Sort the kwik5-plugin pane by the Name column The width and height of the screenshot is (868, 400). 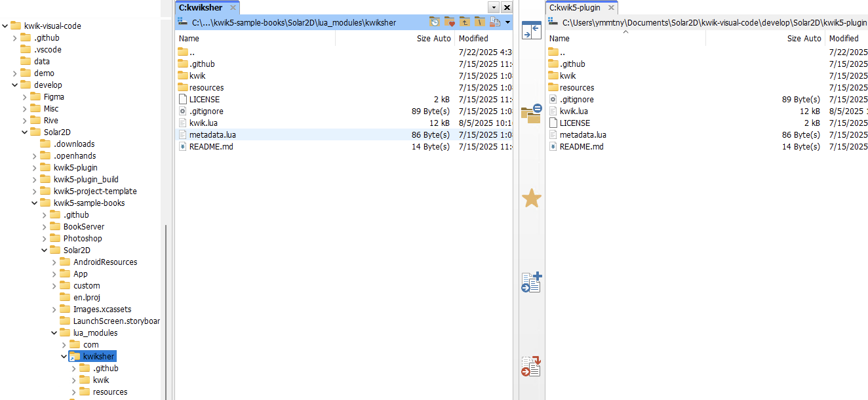click(625, 39)
